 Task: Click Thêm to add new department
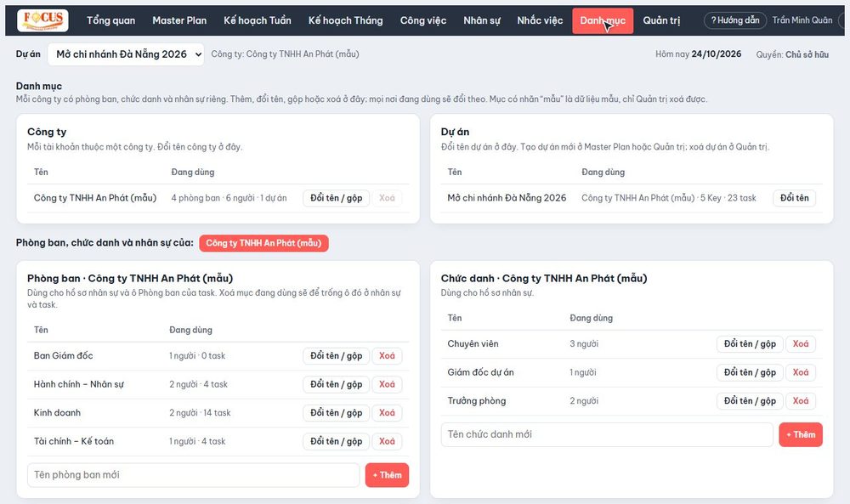coord(387,475)
